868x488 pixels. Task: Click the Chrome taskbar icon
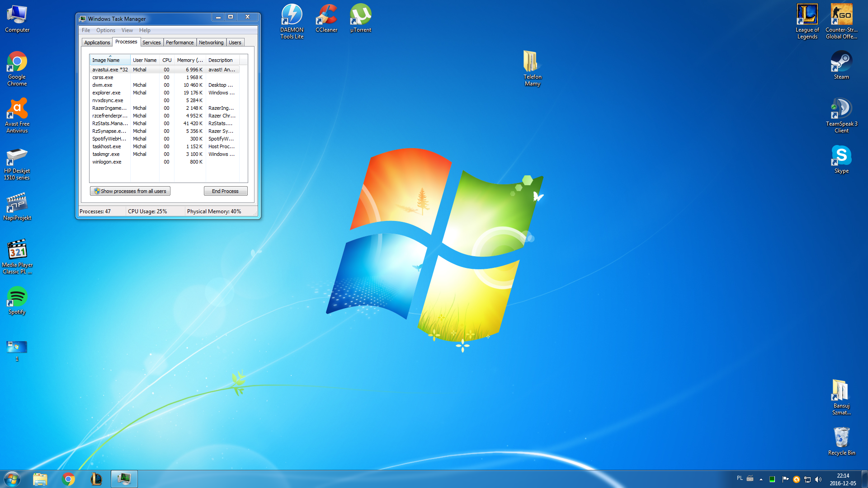pos(68,479)
